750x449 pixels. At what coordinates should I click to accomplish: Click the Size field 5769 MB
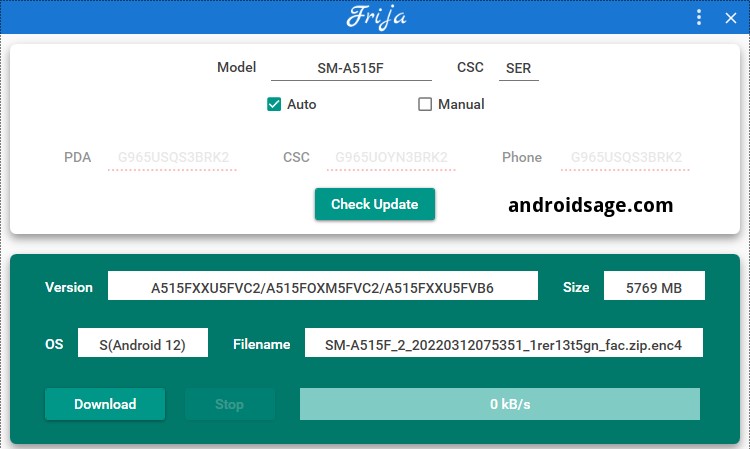654,286
